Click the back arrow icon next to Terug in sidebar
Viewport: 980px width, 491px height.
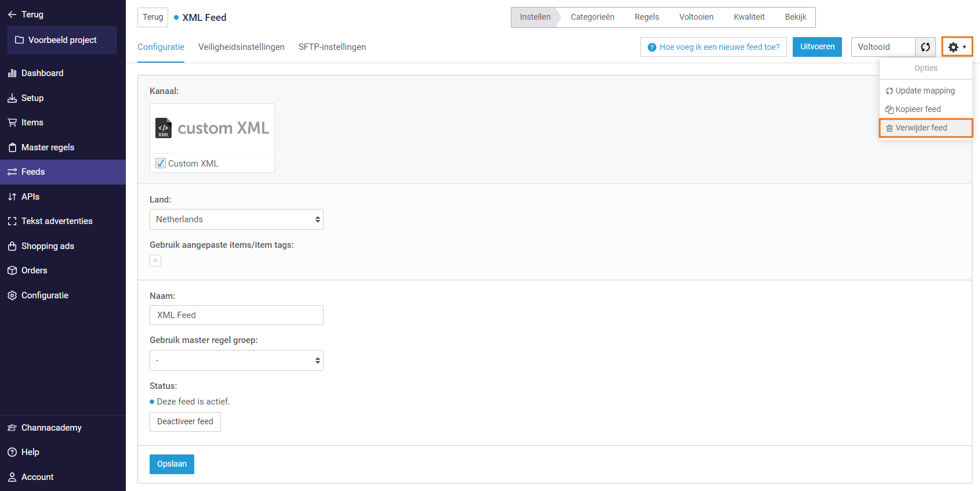click(x=12, y=15)
